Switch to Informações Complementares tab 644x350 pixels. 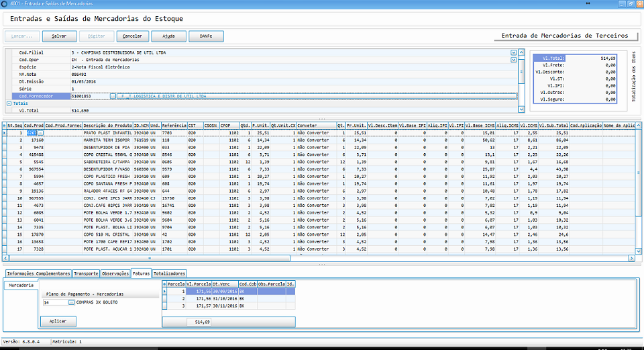click(x=39, y=273)
